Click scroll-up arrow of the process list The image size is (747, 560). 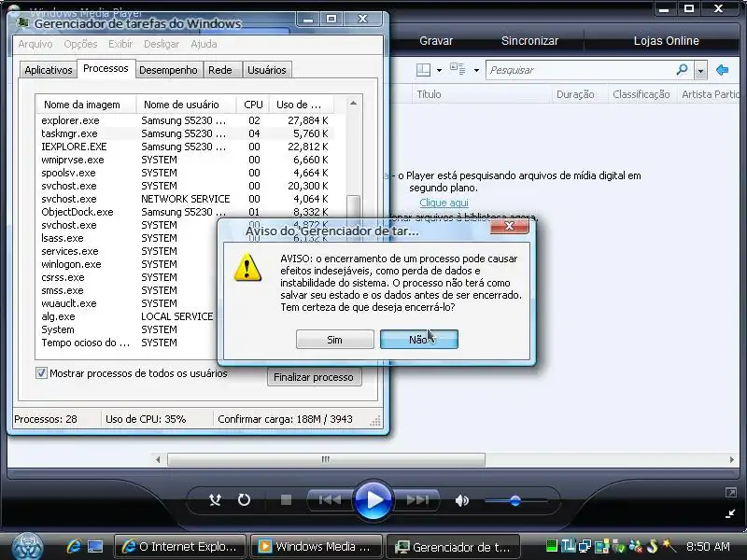(x=353, y=104)
